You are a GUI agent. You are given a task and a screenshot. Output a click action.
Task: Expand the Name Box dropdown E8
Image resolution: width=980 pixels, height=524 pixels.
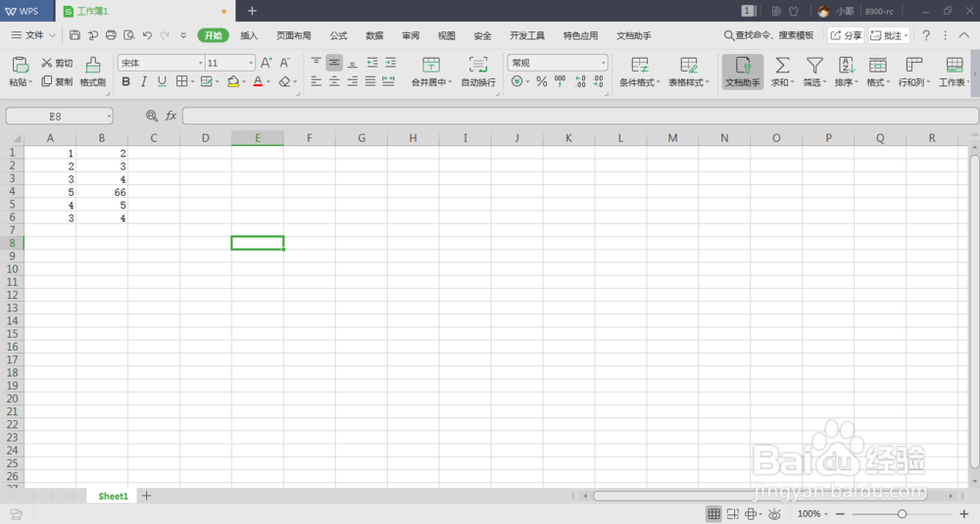pyautogui.click(x=109, y=117)
